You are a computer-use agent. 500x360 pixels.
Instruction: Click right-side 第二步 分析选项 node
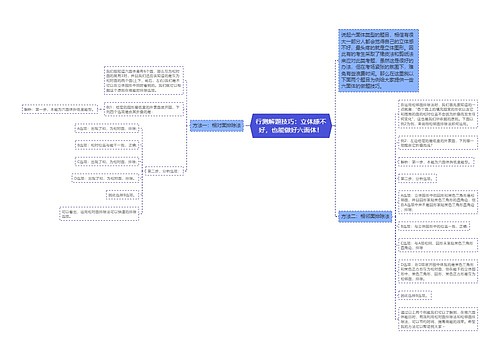417,179
